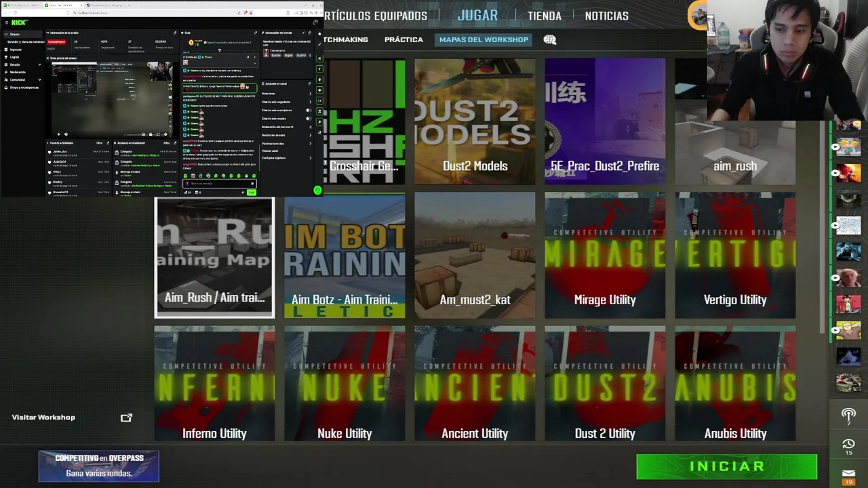This screenshot has height=488, width=868.
Task: Mute the Kick stream preview
Action: point(66,134)
